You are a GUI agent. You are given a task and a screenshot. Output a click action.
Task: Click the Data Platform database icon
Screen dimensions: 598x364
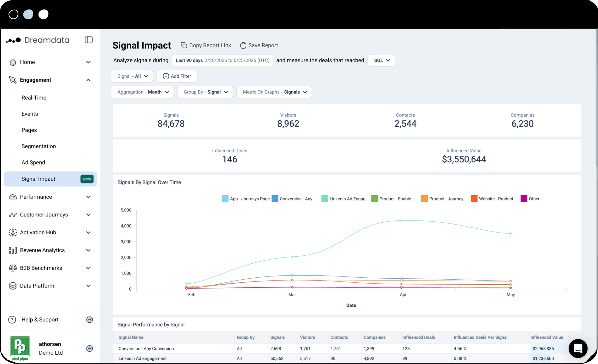(13, 286)
